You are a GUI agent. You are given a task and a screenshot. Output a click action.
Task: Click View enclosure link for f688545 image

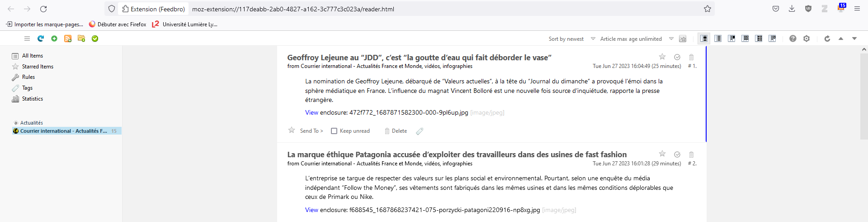pos(311,210)
